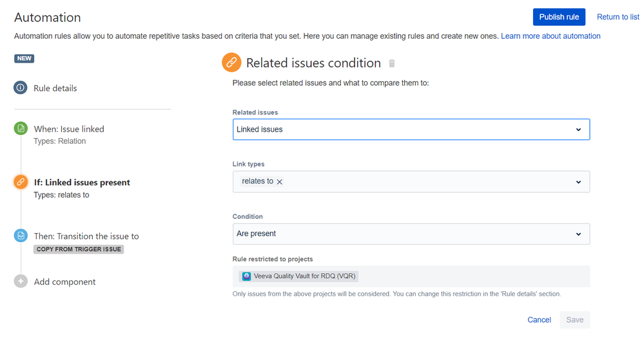Click the Save button

point(574,320)
